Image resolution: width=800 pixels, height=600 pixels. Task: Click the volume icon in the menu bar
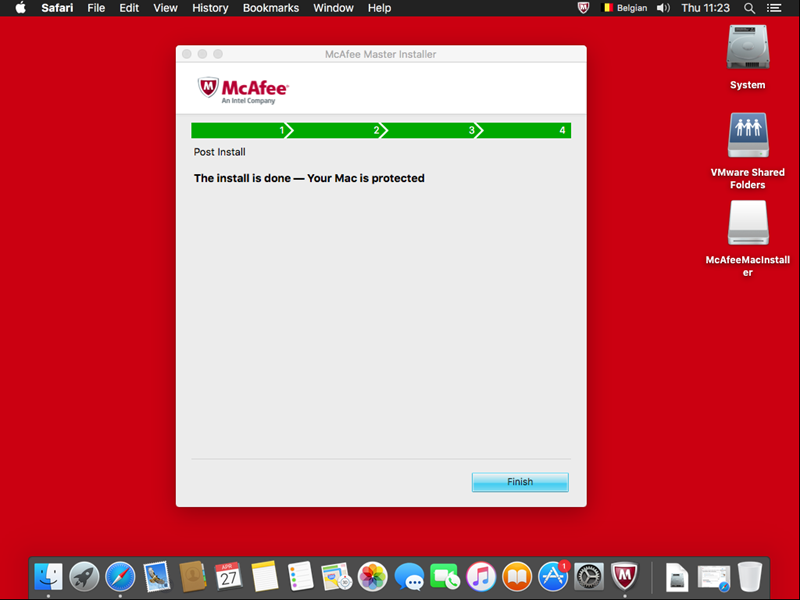(663, 8)
